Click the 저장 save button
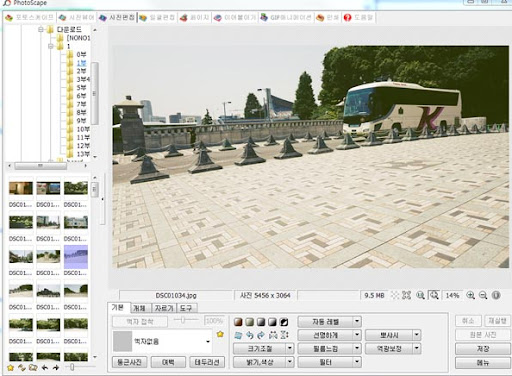Image resolution: width=512 pixels, height=376 pixels. (x=483, y=349)
